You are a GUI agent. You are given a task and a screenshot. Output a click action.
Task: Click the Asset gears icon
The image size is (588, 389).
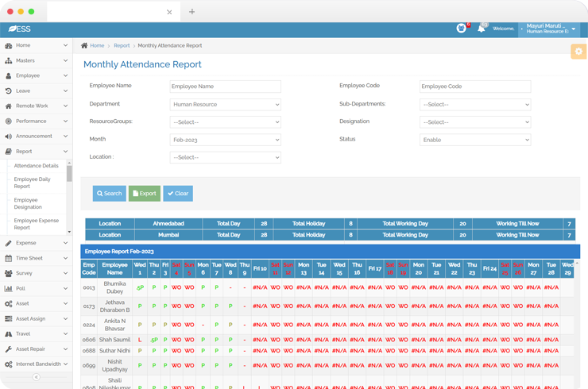click(8, 303)
